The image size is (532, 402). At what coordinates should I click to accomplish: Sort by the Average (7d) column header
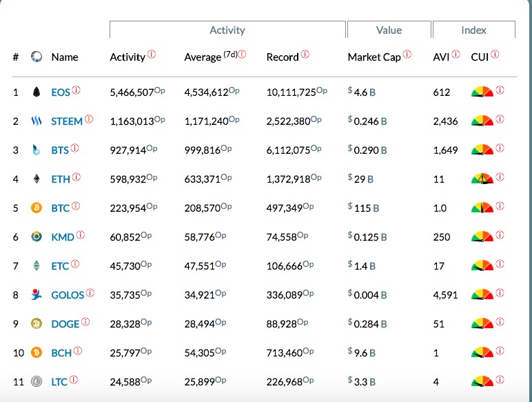211,57
